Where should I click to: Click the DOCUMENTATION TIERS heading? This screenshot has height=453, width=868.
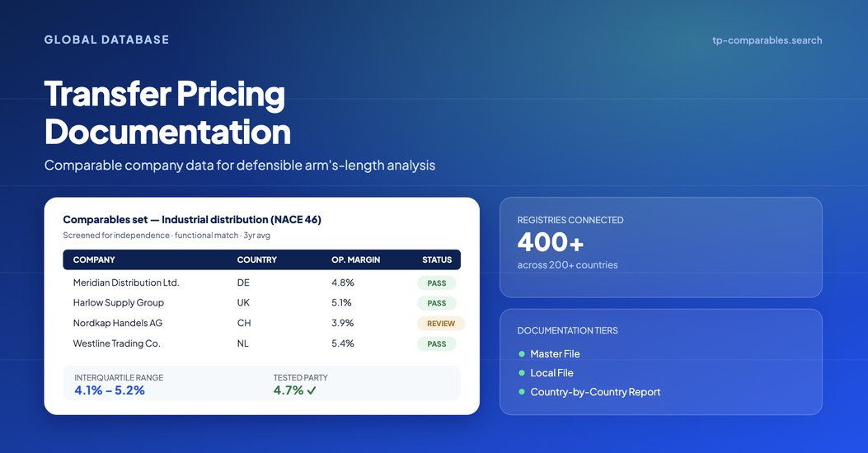click(567, 331)
